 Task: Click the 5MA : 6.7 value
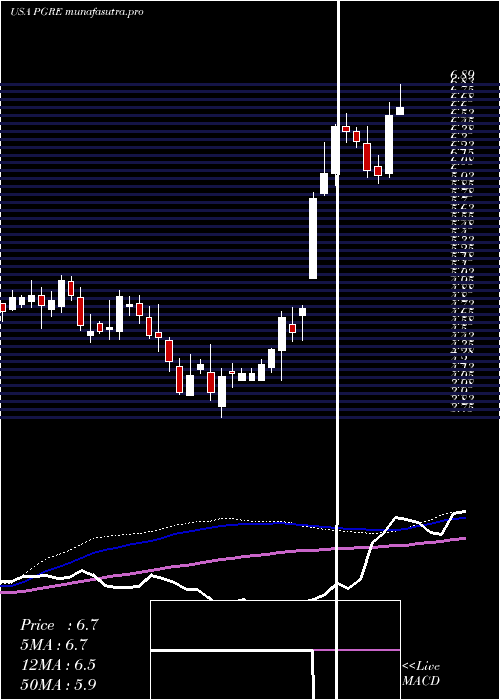[53, 645]
